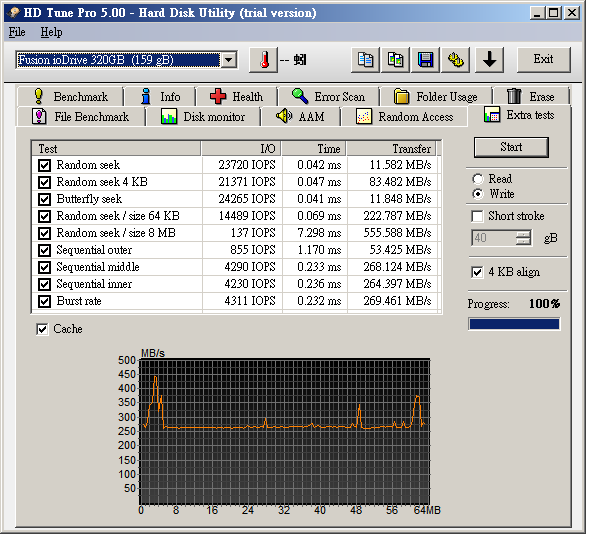Viewport: 614px width, 534px height.
Task: Open options with the gears icon
Action: pyautogui.click(x=456, y=60)
